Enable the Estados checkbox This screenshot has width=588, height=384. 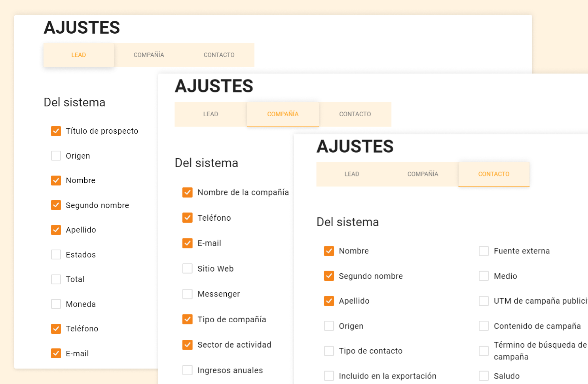56,255
